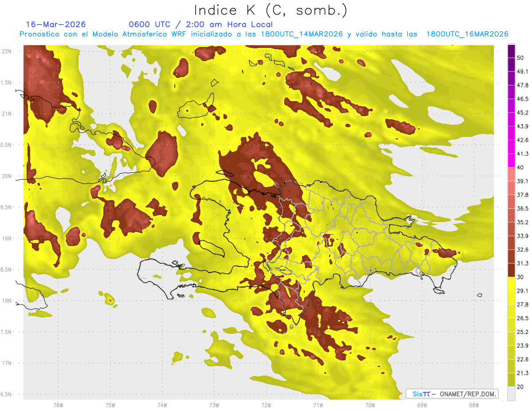The image size is (532, 411).
Task: Click the "23.9" value on the color scale
Action: (522, 346)
